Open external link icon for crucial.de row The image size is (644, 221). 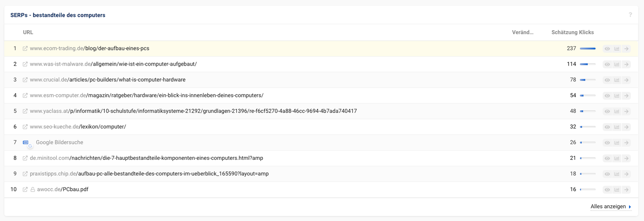point(25,80)
